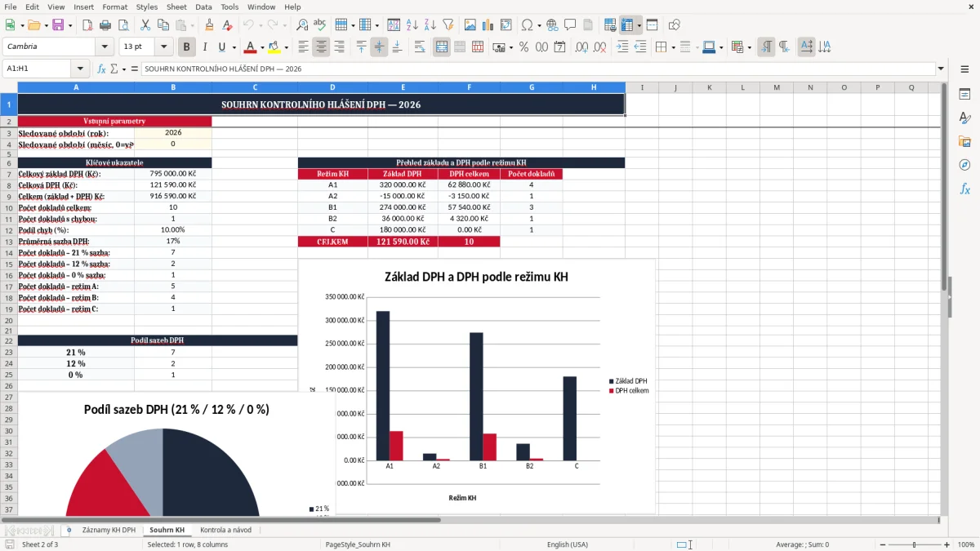
Task: Select column D header
Action: pyautogui.click(x=332, y=87)
